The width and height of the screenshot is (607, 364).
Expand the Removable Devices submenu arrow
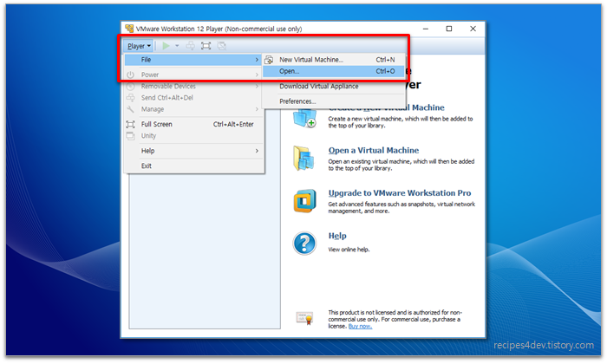[x=257, y=87]
